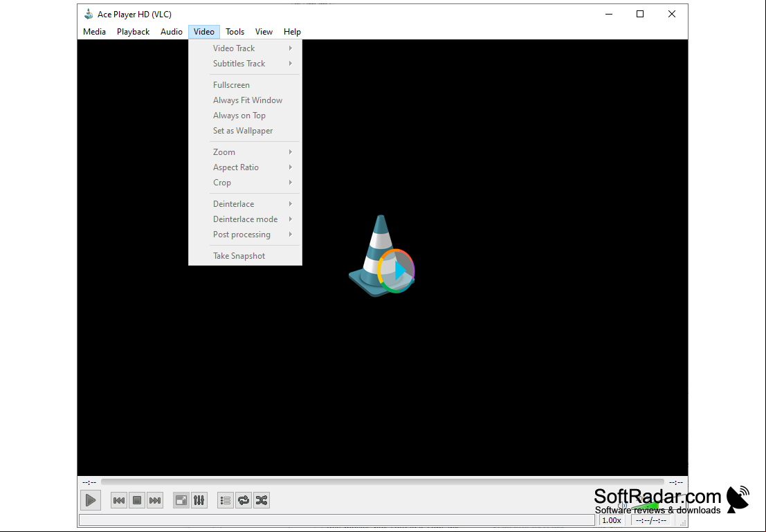766x532 pixels.
Task: Open the Media menu
Action: [94, 32]
